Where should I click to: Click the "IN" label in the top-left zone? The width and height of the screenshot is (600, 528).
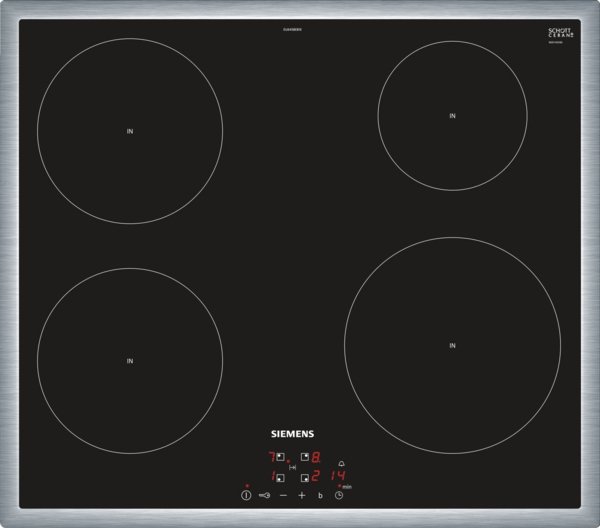130,131
